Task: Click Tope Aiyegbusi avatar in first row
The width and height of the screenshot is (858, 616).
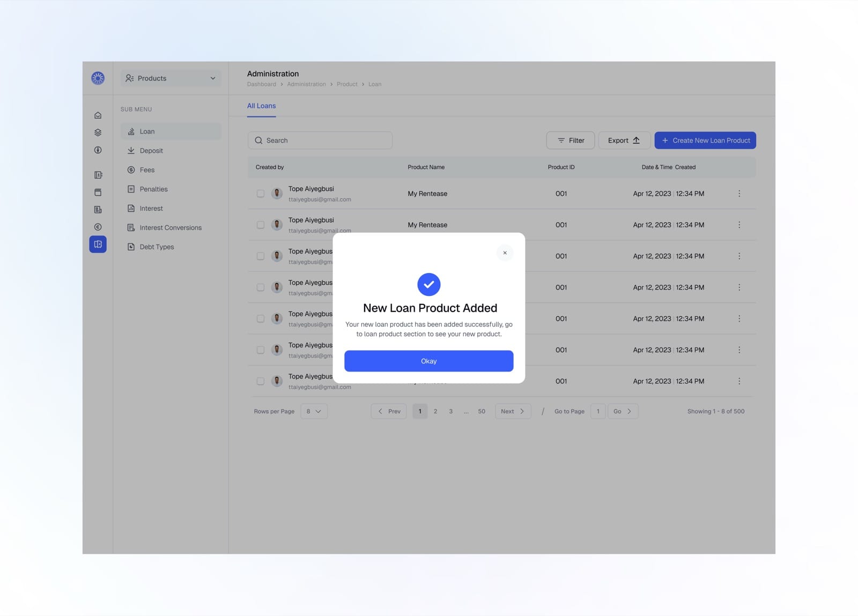Action: 277,194
